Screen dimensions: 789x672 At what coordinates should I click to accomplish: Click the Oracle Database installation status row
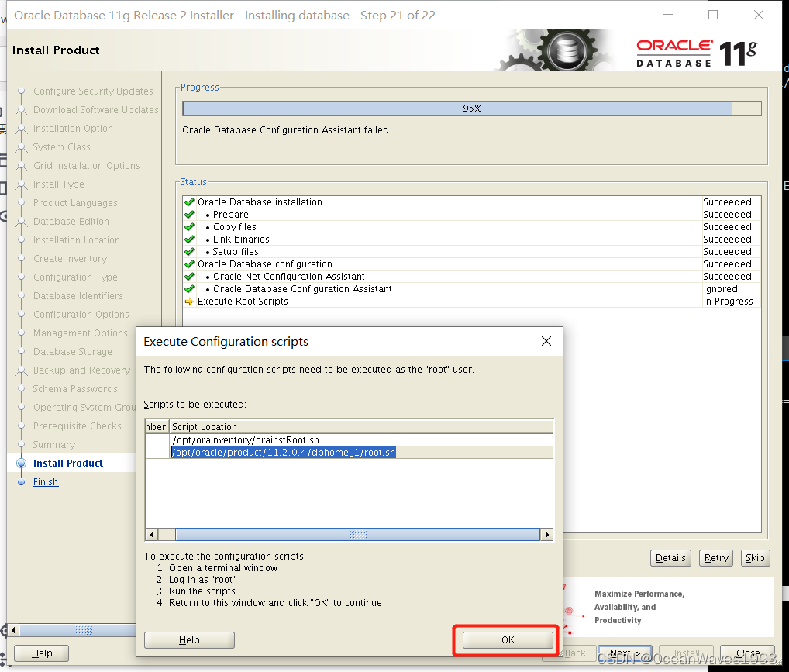pyautogui.click(x=471, y=202)
